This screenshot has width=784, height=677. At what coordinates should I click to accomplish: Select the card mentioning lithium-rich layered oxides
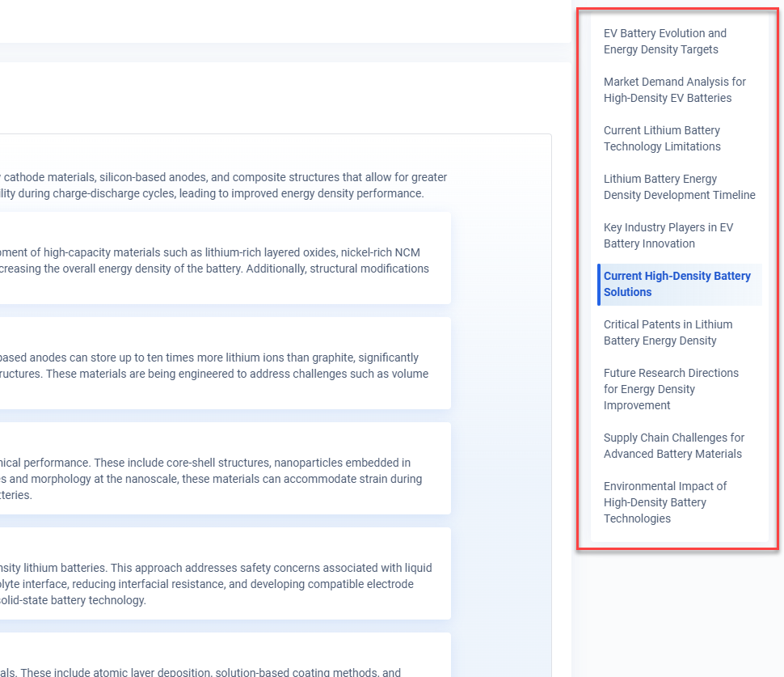point(226,260)
